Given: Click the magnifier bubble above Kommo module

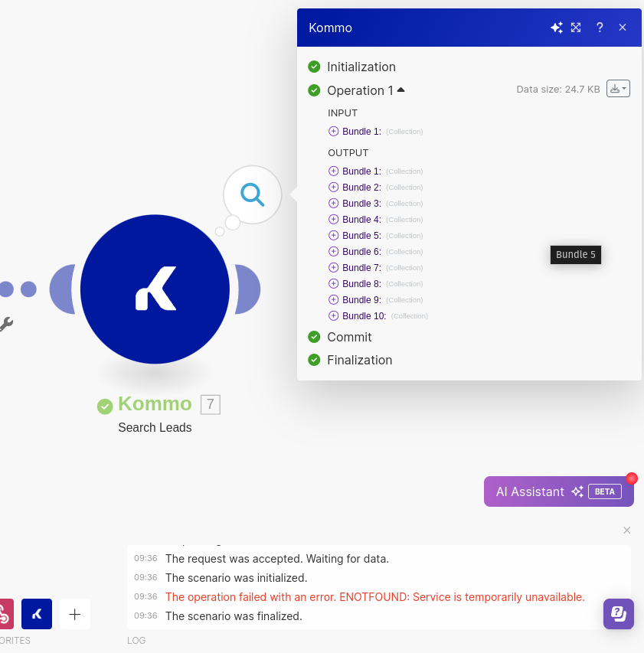Looking at the screenshot, I should 253,194.
